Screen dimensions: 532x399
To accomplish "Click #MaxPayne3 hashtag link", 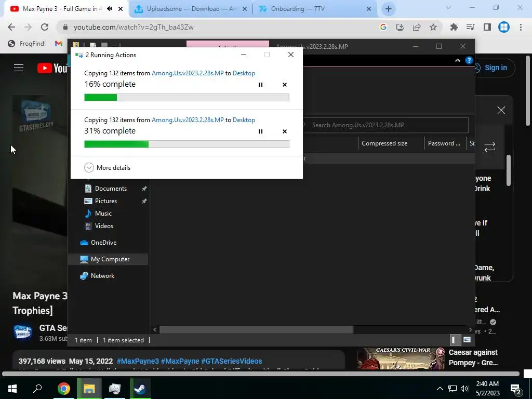I will coord(137,362).
